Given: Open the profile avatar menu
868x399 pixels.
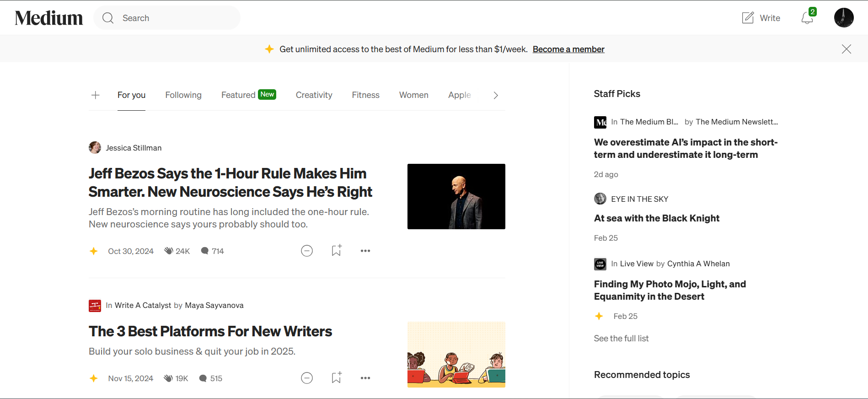Looking at the screenshot, I should (x=844, y=18).
